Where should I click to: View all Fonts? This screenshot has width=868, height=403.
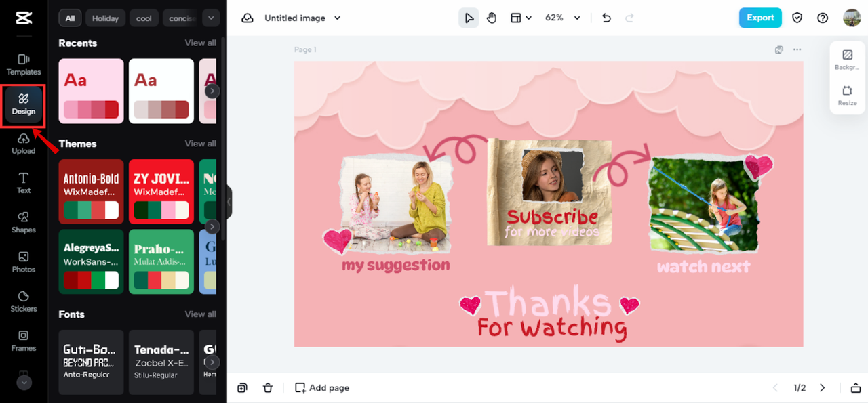(201, 314)
